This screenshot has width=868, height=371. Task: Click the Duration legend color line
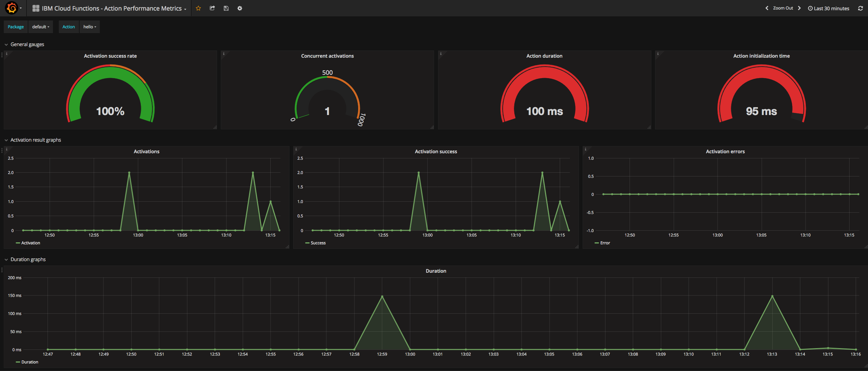click(18, 362)
